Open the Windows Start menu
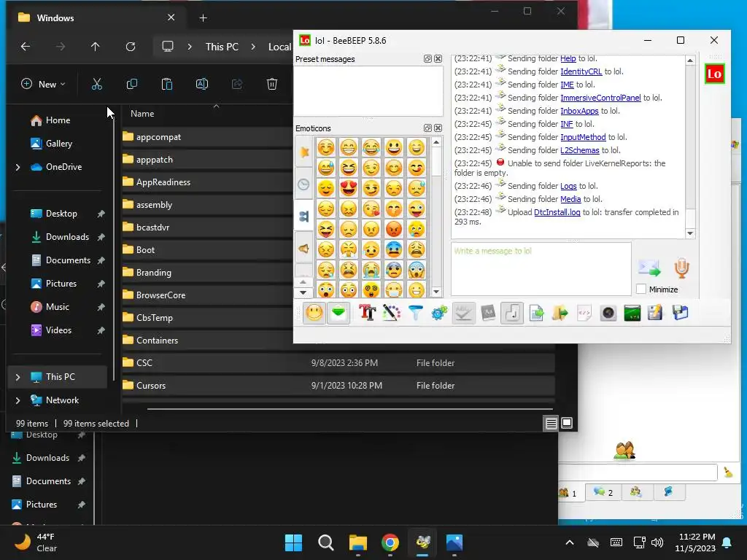This screenshot has width=747, height=560. coord(293,542)
